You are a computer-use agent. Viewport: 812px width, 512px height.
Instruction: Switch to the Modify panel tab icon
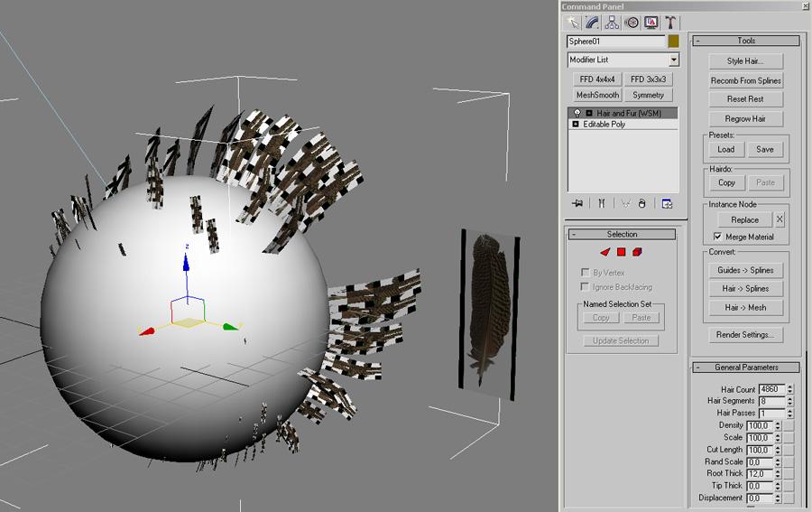click(x=592, y=23)
